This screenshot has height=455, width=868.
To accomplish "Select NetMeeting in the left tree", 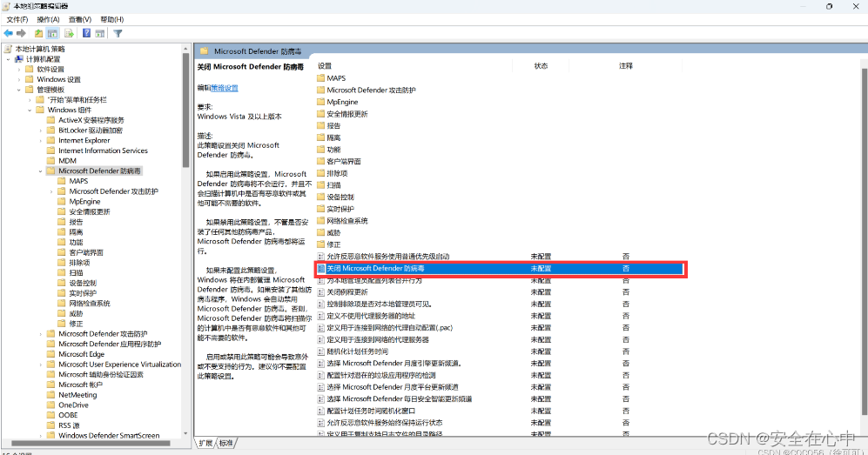I will [x=77, y=395].
